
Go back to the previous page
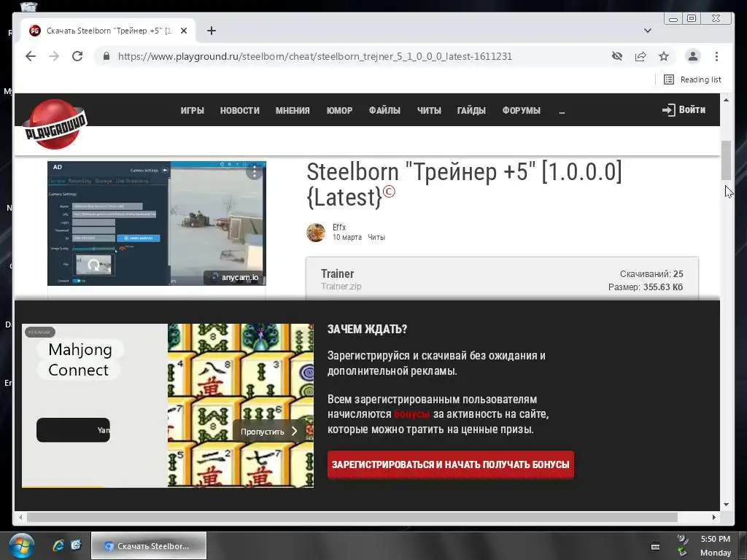tap(31, 56)
